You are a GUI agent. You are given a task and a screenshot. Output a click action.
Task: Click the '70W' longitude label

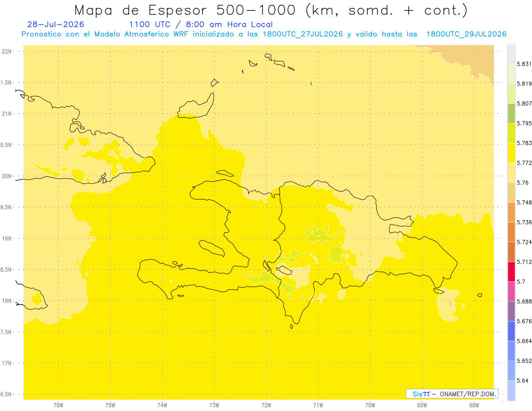370,405
